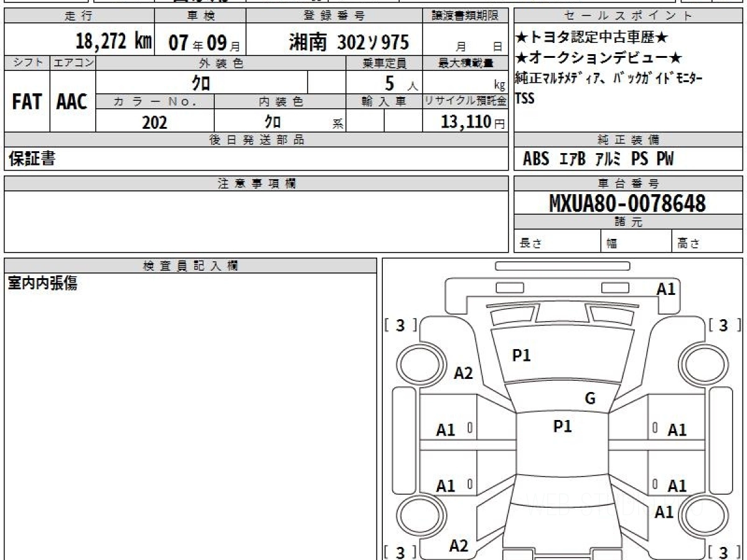This screenshot has height=560, width=747.
Task: Click the 輸入車 header
Action: point(384,101)
